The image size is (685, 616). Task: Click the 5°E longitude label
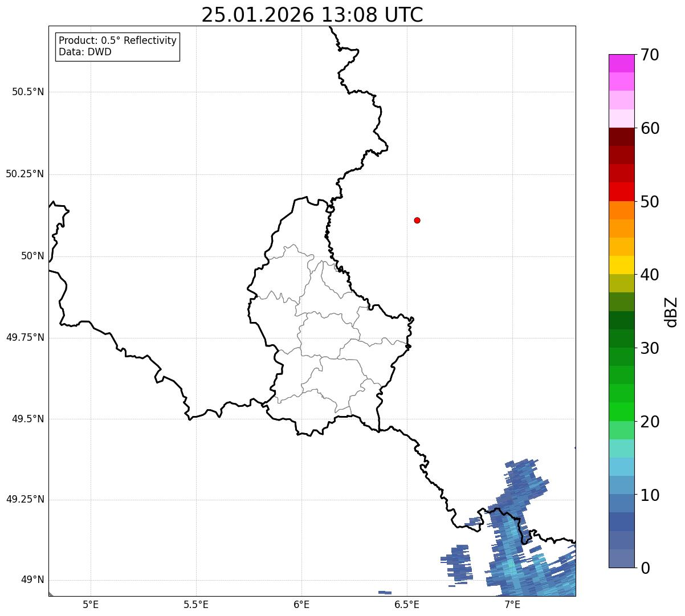point(91,604)
